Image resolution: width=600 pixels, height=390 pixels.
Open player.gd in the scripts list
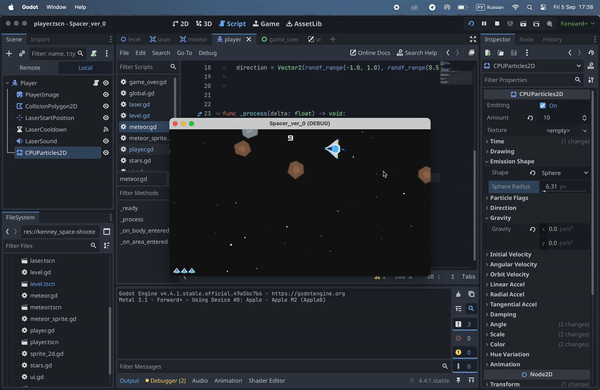coord(141,149)
